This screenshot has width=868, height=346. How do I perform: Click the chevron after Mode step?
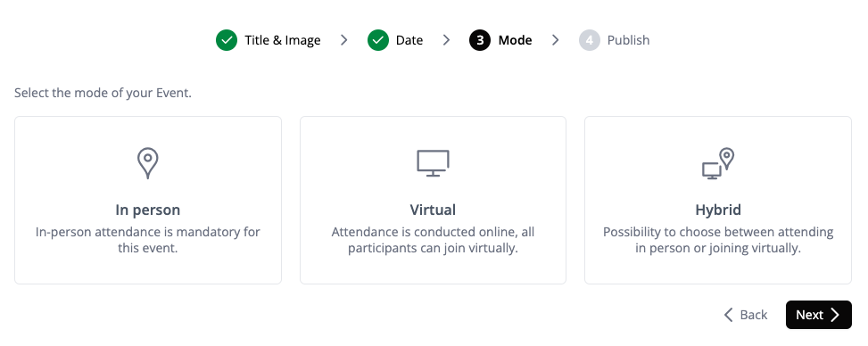[x=556, y=40]
